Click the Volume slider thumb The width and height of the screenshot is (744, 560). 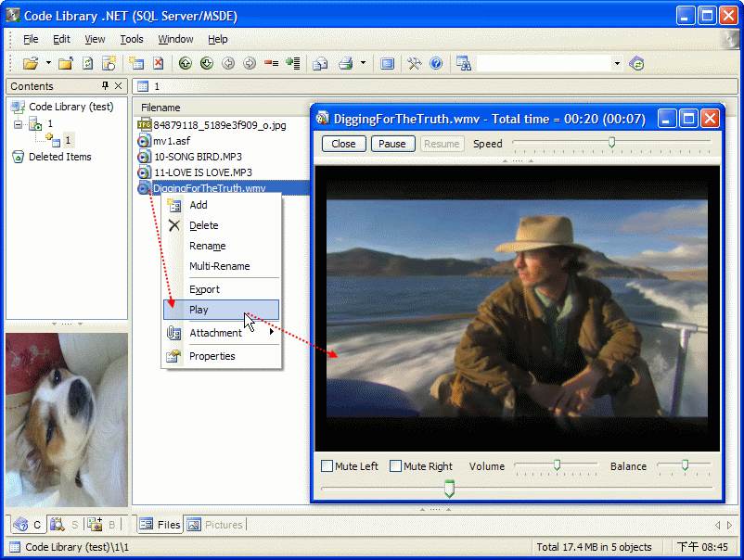point(557,465)
